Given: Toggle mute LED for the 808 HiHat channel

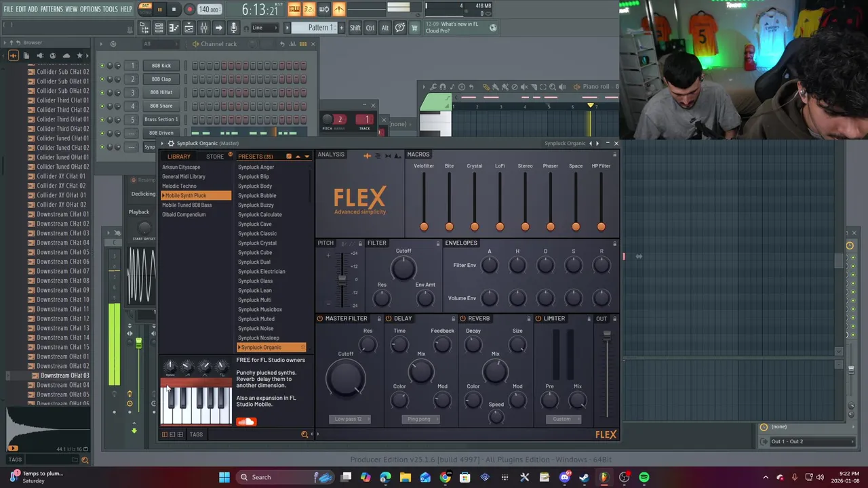Looking at the screenshot, I should coord(102,93).
